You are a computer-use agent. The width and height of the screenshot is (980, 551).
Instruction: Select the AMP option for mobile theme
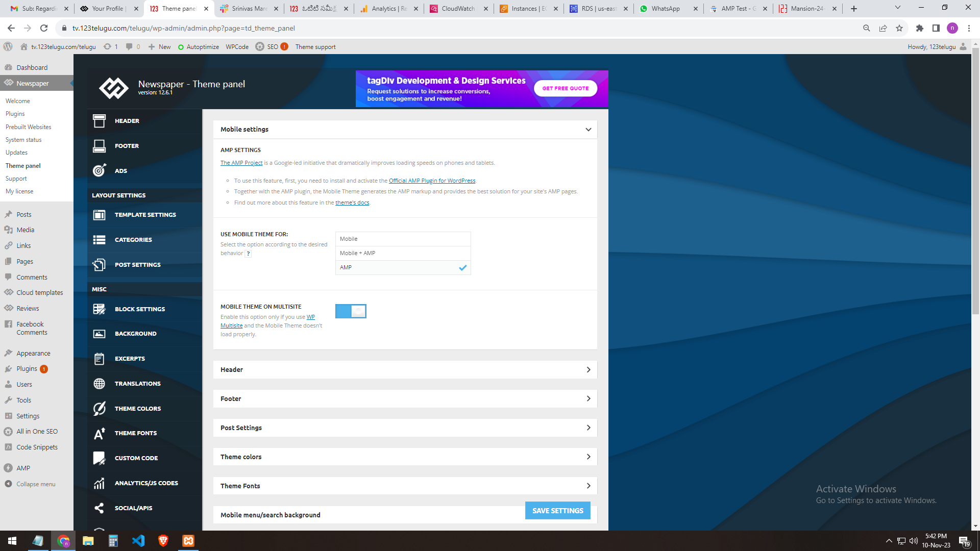pyautogui.click(x=403, y=267)
